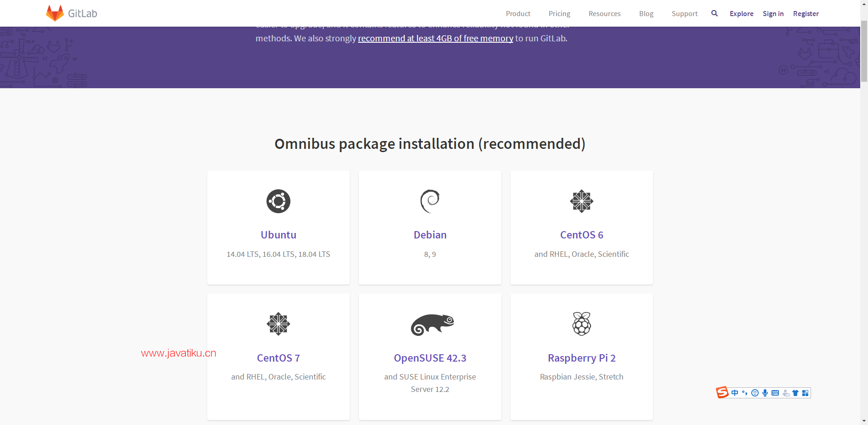The height and width of the screenshot is (425, 868).
Task: Click the Explore link
Action: 741,14
